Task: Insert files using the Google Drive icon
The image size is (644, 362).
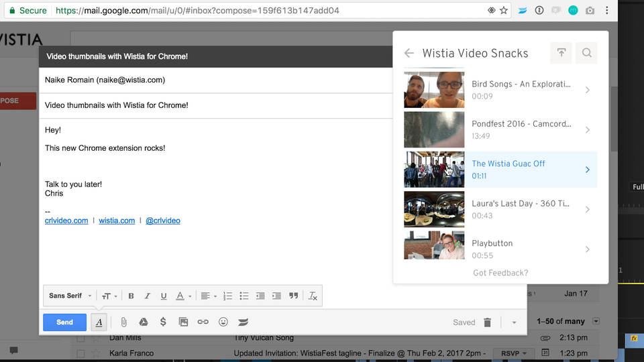Action: click(144, 322)
